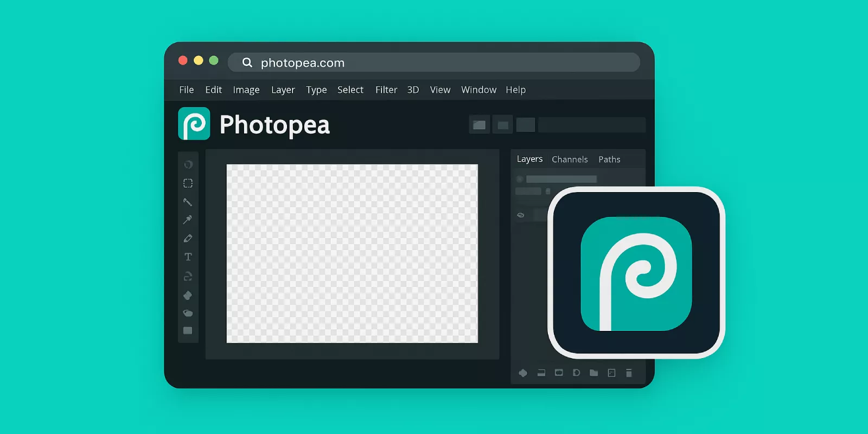Click the second small-rectangle toolbar button

503,125
